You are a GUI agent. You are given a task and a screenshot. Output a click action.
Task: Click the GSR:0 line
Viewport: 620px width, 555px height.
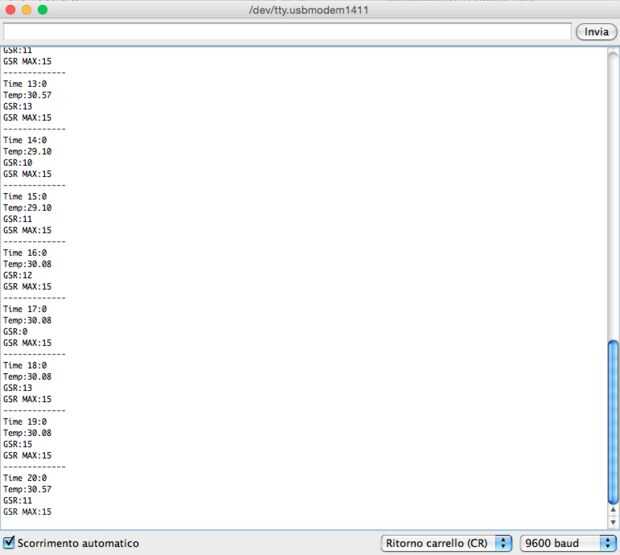pyautogui.click(x=15, y=332)
